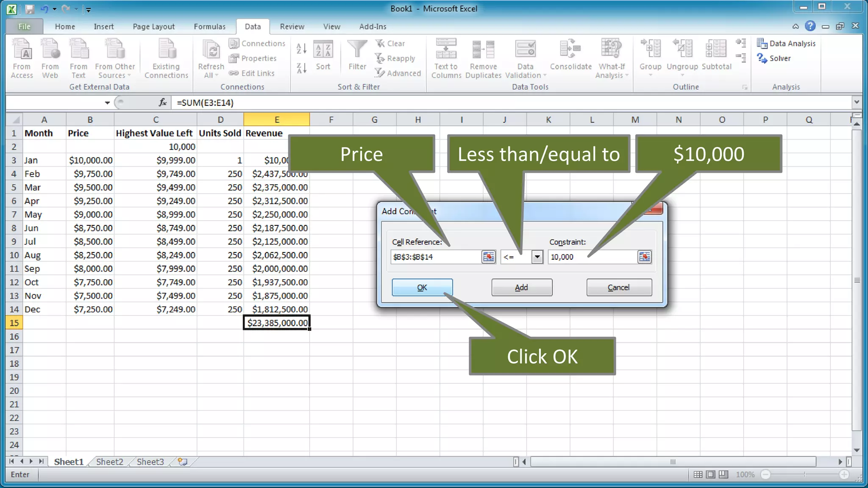868x488 pixels.
Task: Switch to Page Break Preview view
Action: [x=723, y=474]
